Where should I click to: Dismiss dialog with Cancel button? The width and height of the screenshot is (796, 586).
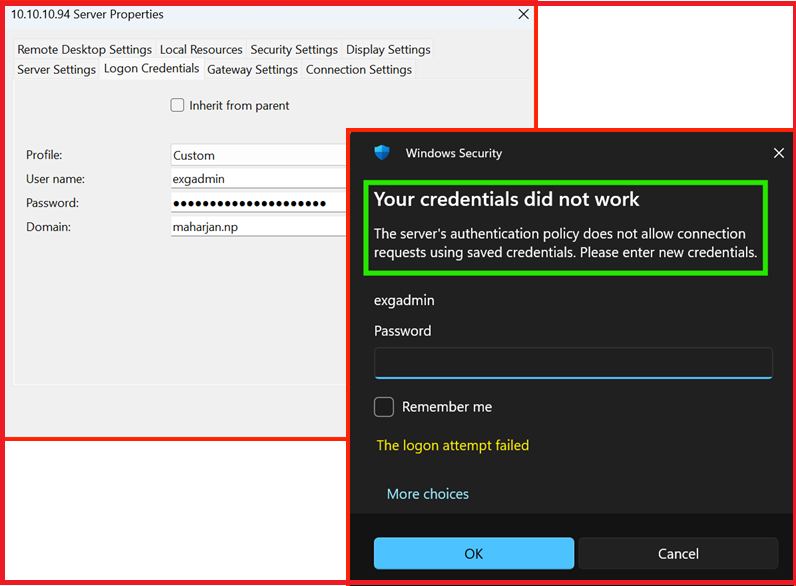point(678,554)
